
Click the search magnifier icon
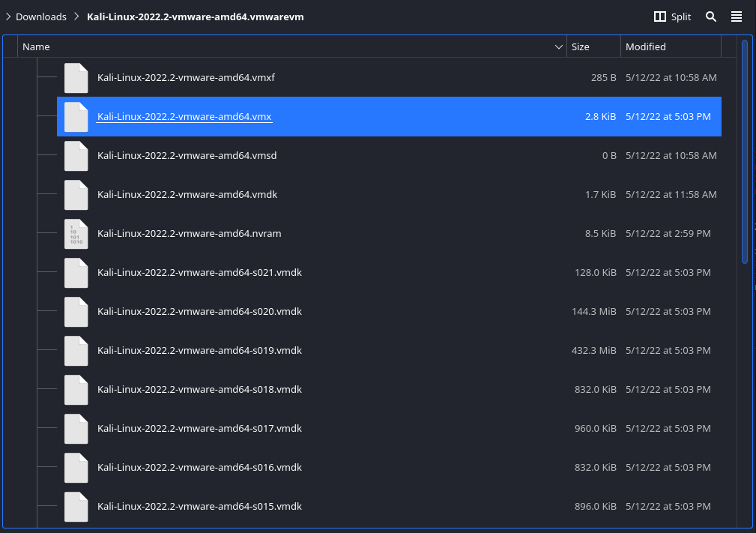[711, 16]
